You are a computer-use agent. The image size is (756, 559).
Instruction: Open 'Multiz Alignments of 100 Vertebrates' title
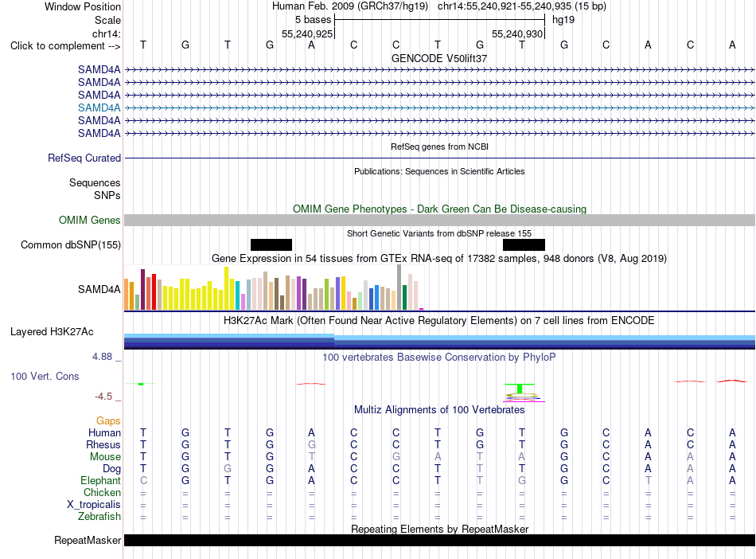(x=439, y=410)
